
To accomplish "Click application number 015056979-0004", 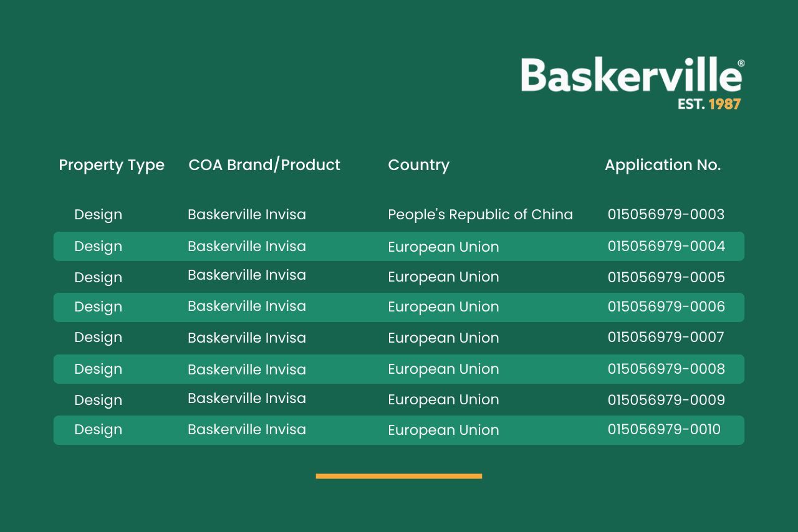I will coord(666,247).
